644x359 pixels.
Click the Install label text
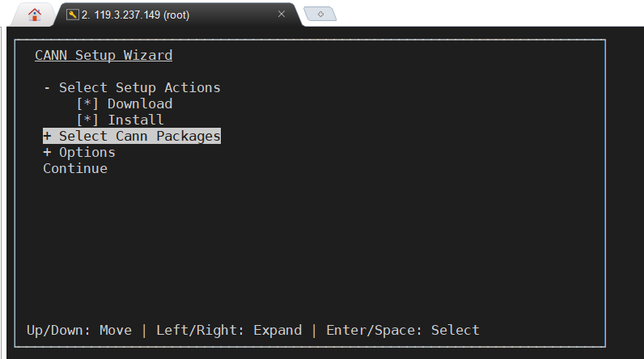[136, 120]
